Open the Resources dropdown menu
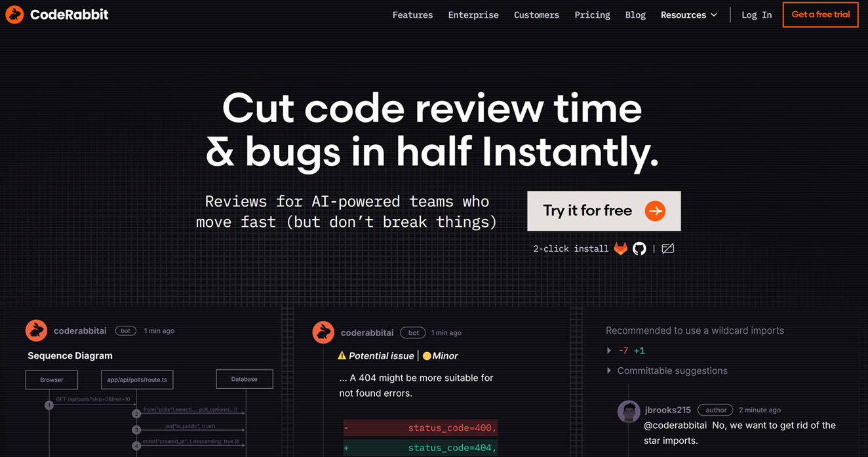The width and height of the screenshot is (868, 457). point(688,14)
